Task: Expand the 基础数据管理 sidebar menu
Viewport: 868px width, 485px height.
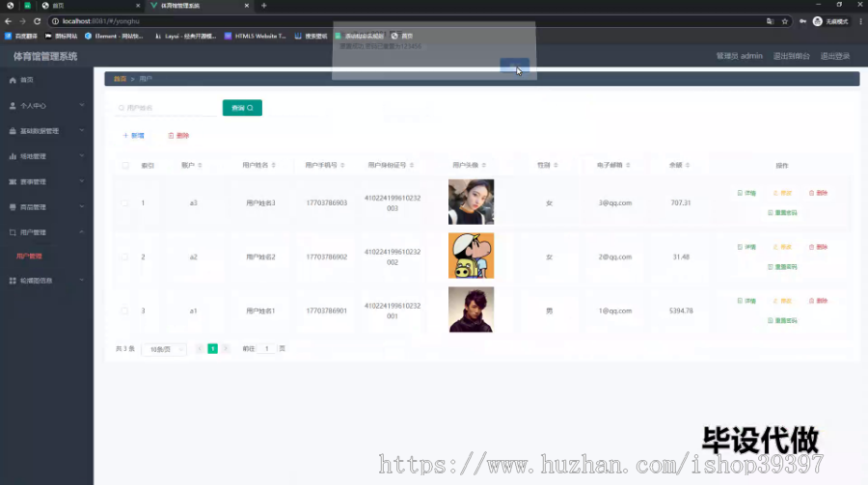Action: (82, 131)
